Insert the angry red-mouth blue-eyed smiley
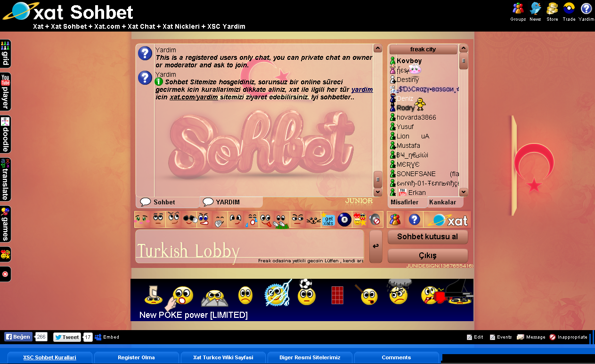The width and height of the screenshot is (595, 364). pyautogui.click(x=204, y=219)
